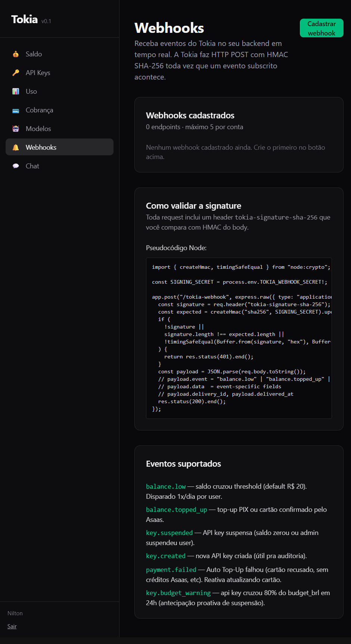Go to the Uso page
This screenshot has height=644, width=351.
coord(59,91)
